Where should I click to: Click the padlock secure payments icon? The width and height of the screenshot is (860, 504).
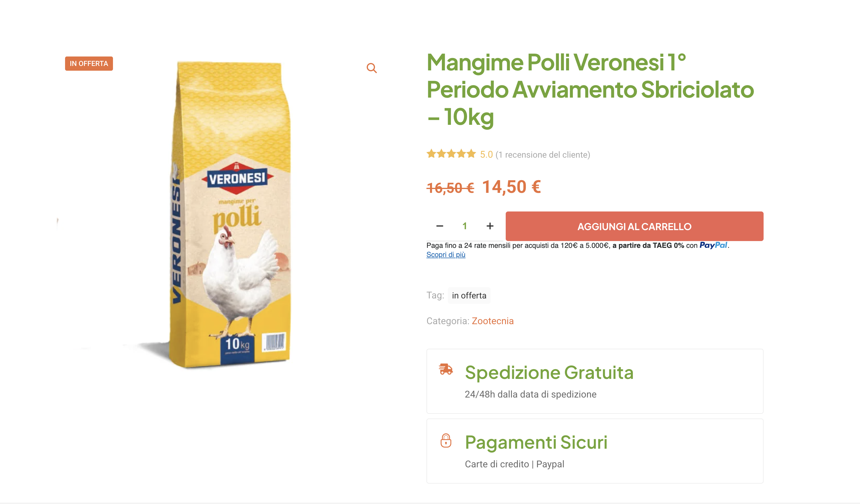click(446, 440)
